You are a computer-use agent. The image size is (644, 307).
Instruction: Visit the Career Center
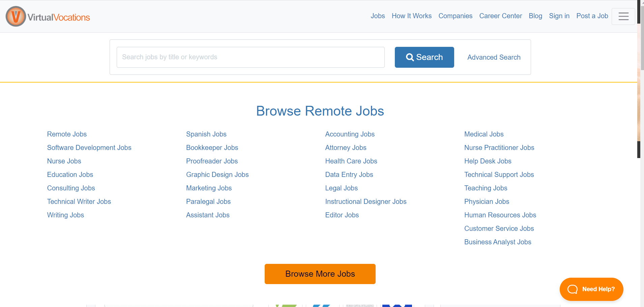[500, 16]
